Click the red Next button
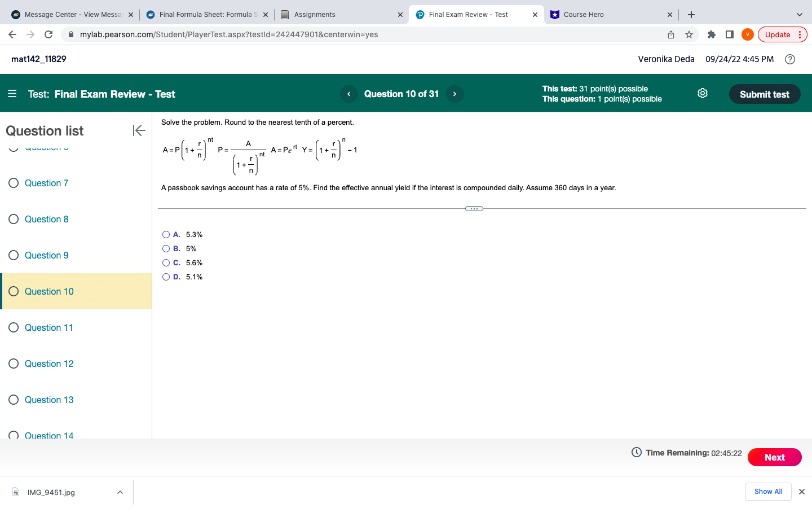Screen dimensions: 812x508 click(775, 457)
